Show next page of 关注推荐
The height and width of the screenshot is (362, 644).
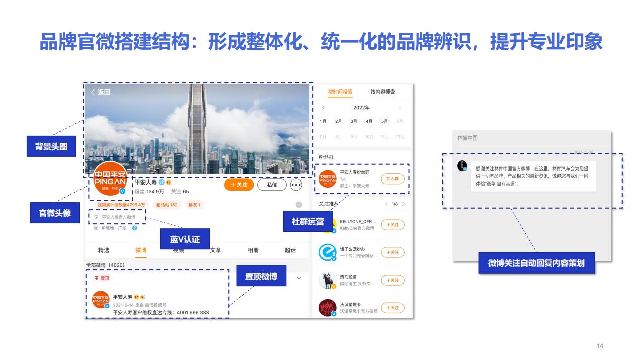tap(404, 204)
